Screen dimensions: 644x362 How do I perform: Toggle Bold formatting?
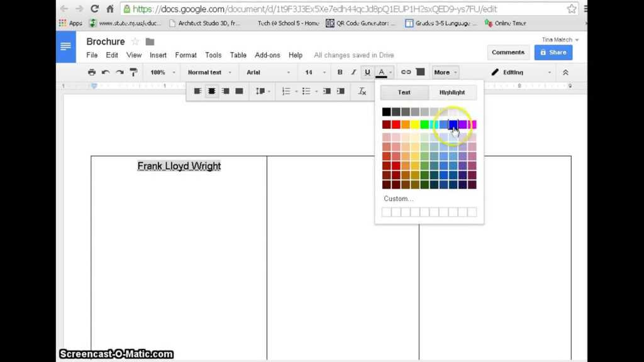click(340, 72)
